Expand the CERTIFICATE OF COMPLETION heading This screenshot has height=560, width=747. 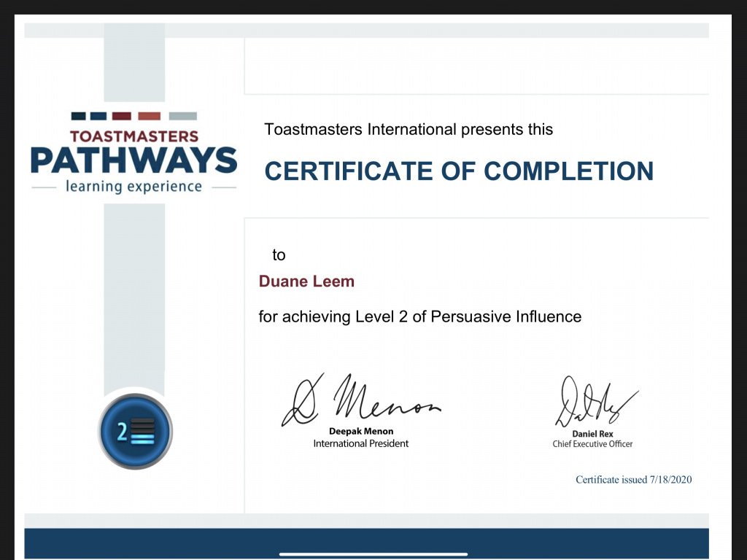click(x=459, y=171)
